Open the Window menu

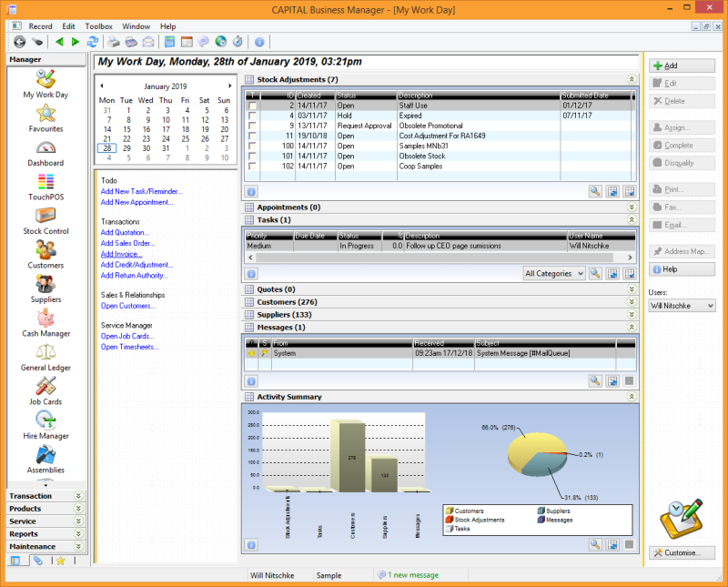tap(136, 26)
